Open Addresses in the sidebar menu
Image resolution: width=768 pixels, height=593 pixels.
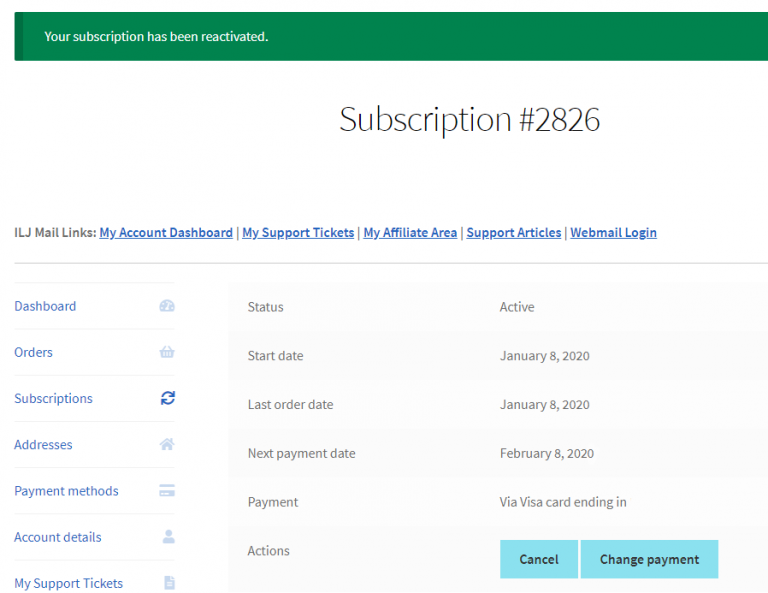(43, 444)
